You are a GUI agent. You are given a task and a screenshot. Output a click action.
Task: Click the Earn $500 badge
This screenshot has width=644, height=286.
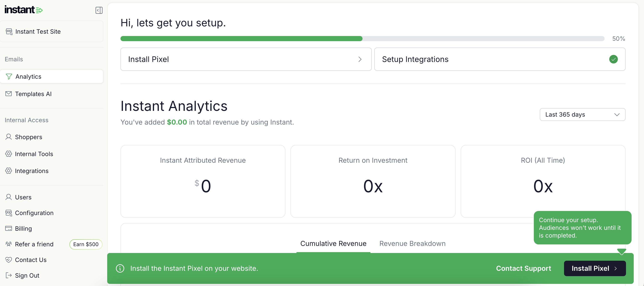click(x=86, y=244)
